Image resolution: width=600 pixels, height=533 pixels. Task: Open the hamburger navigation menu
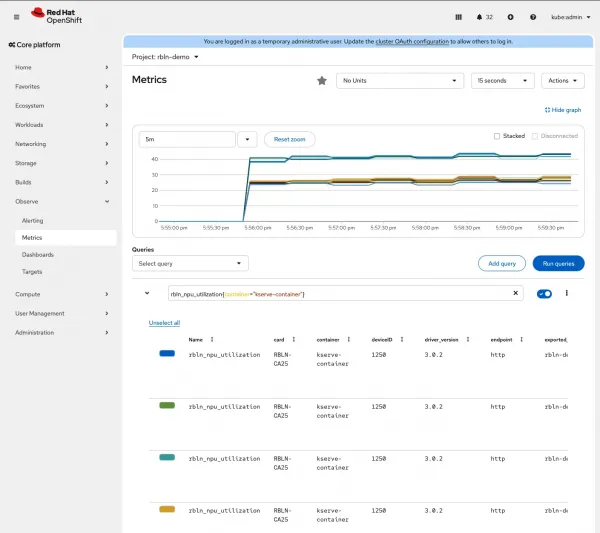16,17
